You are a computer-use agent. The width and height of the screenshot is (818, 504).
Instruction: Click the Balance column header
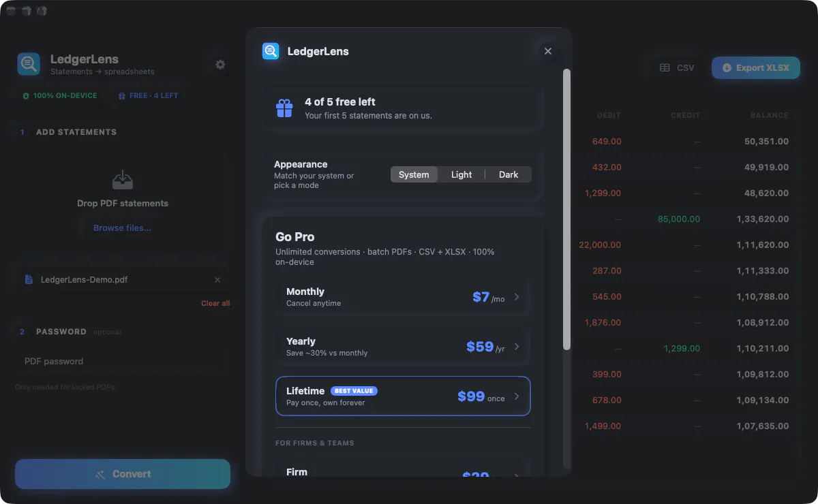pyautogui.click(x=769, y=115)
